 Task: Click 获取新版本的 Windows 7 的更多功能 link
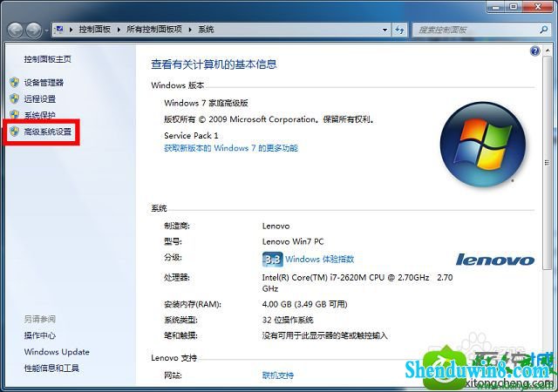tap(231, 148)
